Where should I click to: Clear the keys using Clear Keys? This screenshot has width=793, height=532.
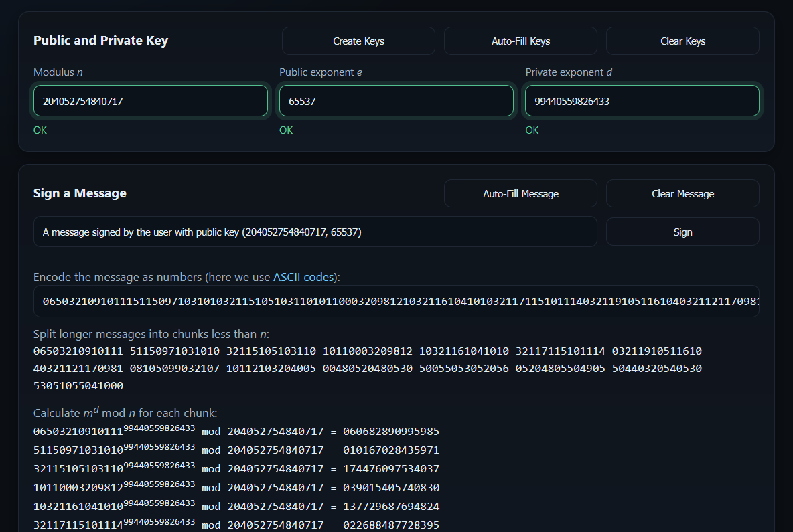(682, 41)
